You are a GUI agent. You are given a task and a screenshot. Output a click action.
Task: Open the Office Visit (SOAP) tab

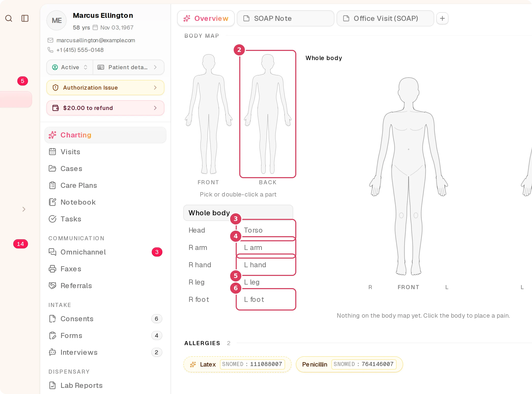click(385, 18)
